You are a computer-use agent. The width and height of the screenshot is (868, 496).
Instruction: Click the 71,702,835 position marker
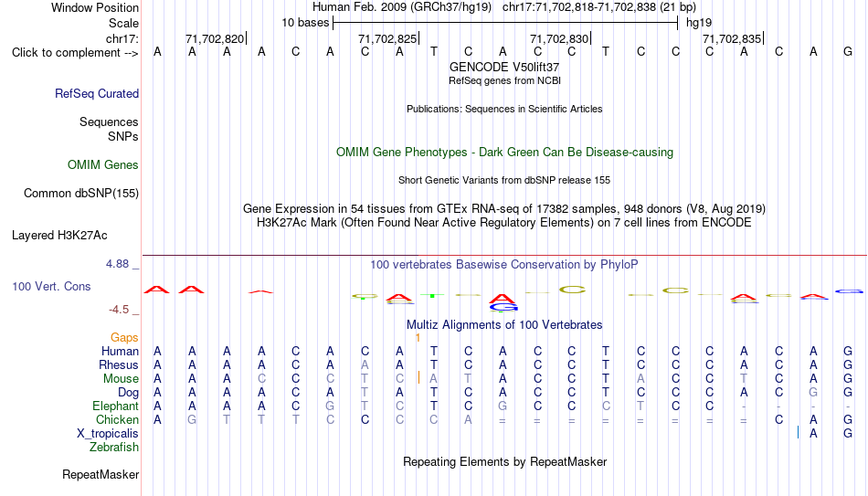click(732, 38)
